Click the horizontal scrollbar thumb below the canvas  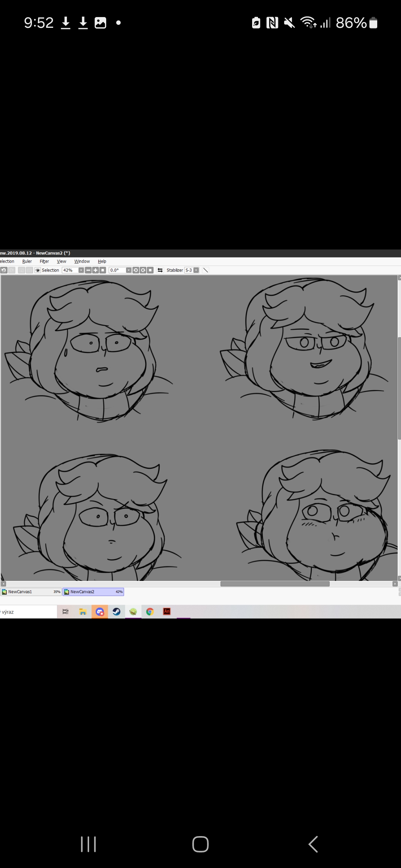(x=275, y=584)
